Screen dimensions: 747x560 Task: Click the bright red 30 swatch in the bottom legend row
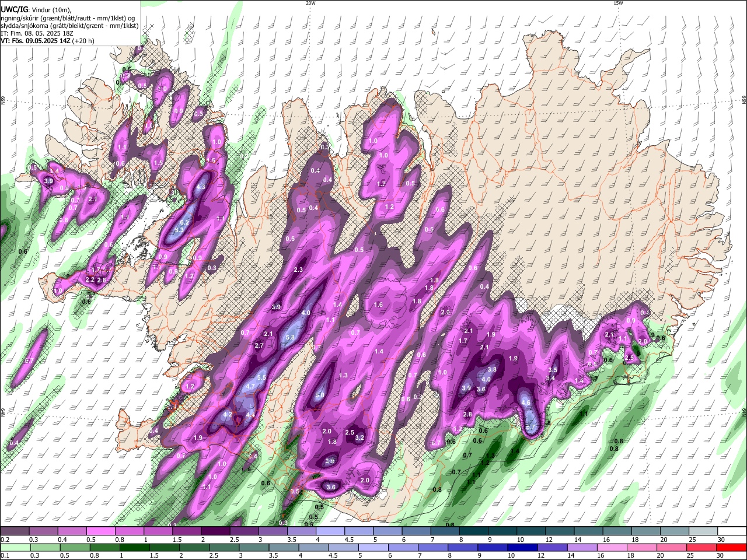[731, 547]
